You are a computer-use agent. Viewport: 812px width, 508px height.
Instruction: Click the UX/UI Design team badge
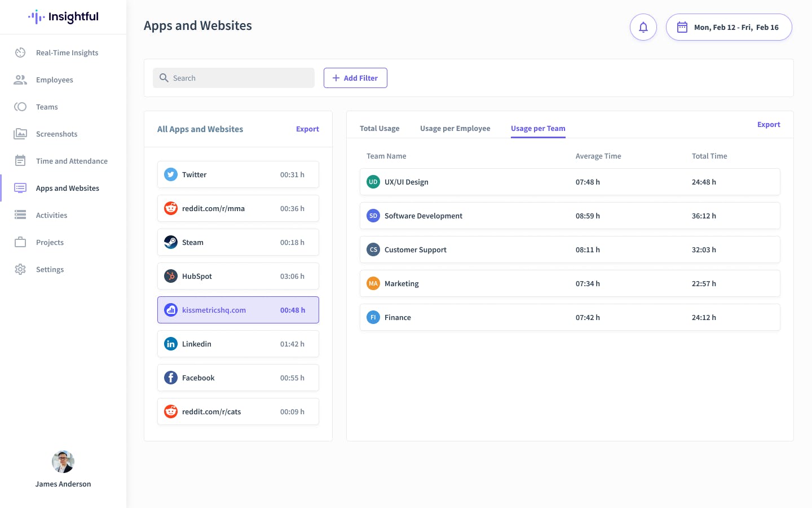(373, 182)
